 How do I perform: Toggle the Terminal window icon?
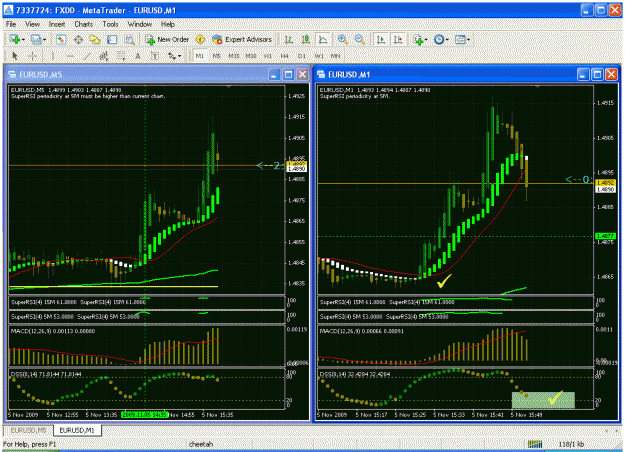(112, 39)
